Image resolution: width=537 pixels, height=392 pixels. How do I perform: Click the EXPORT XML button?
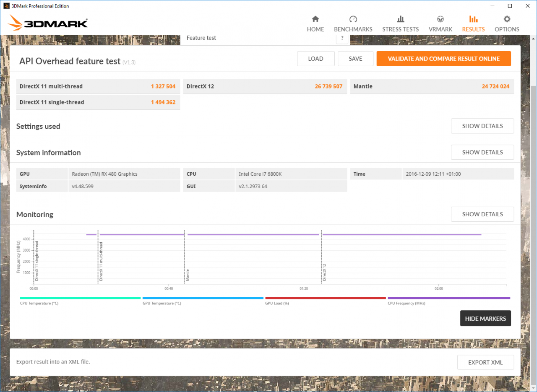click(x=485, y=362)
